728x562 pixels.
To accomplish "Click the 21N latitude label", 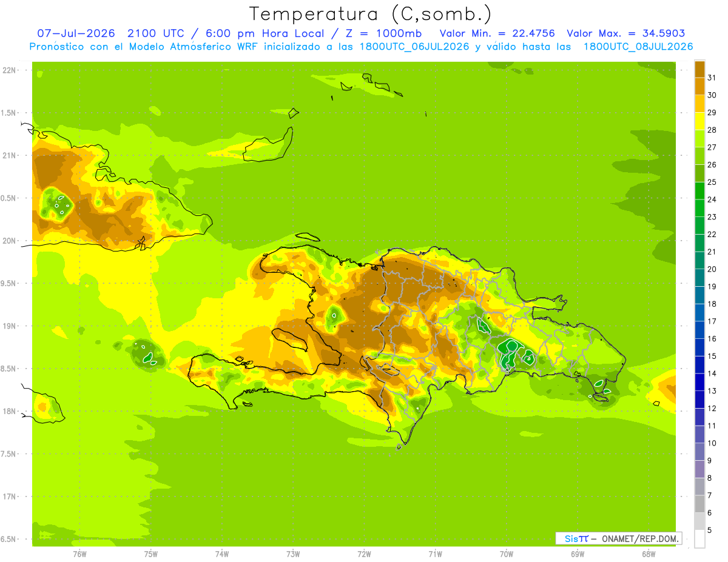I will [x=9, y=155].
